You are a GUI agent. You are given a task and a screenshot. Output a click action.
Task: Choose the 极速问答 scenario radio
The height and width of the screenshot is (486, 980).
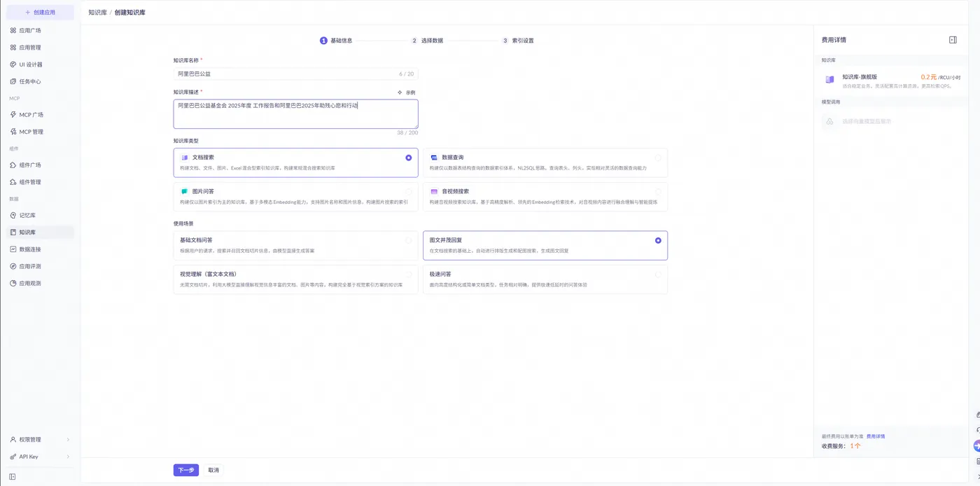click(658, 275)
